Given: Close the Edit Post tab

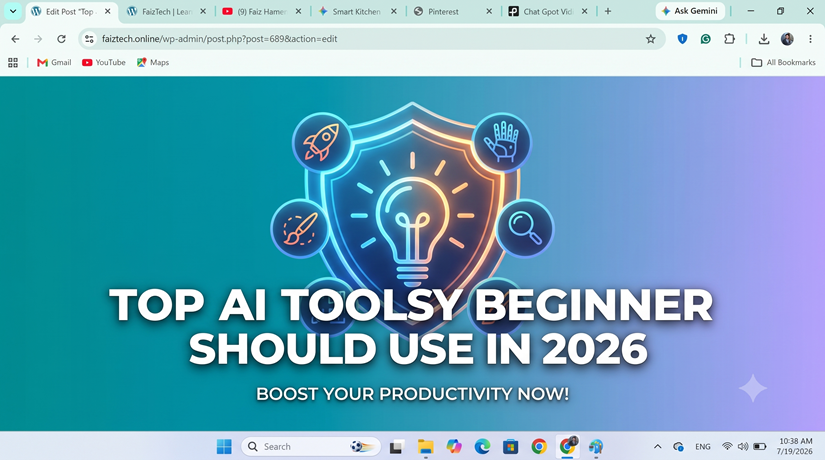Looking at the screenshot, I should click(x=107, y=12).
